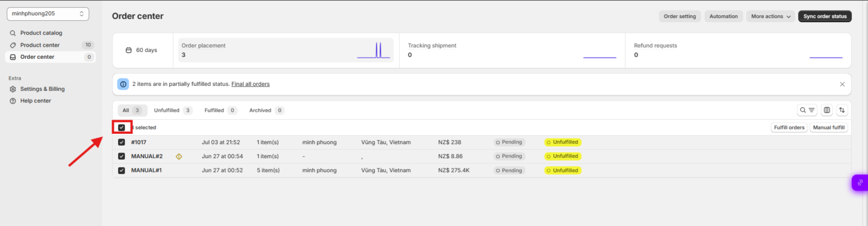This screenshot has width=868, height=226.
Task: Click the edit columns icon
Action: tap(827, 110)
